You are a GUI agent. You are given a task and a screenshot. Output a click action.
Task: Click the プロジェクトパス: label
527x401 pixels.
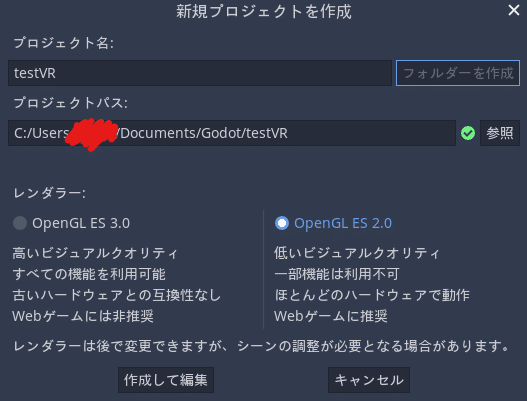[71, 103]
